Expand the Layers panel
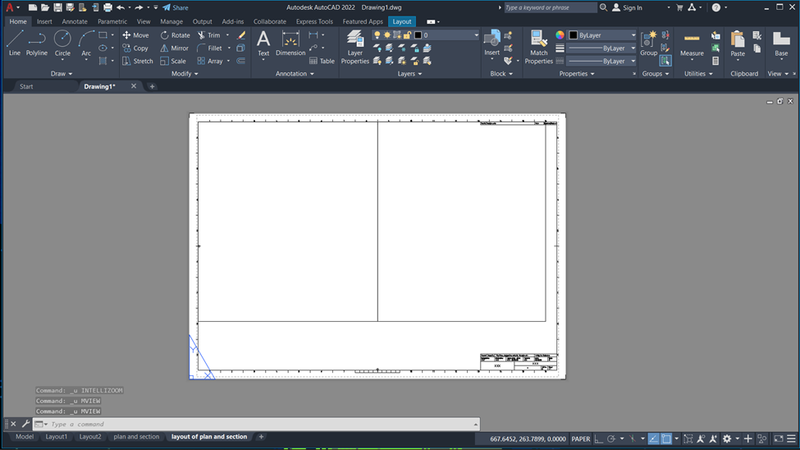The image size is (800, 450). 410,73
